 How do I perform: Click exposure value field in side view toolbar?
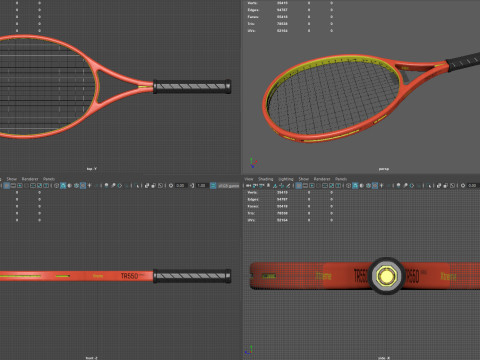coord(473,185)
